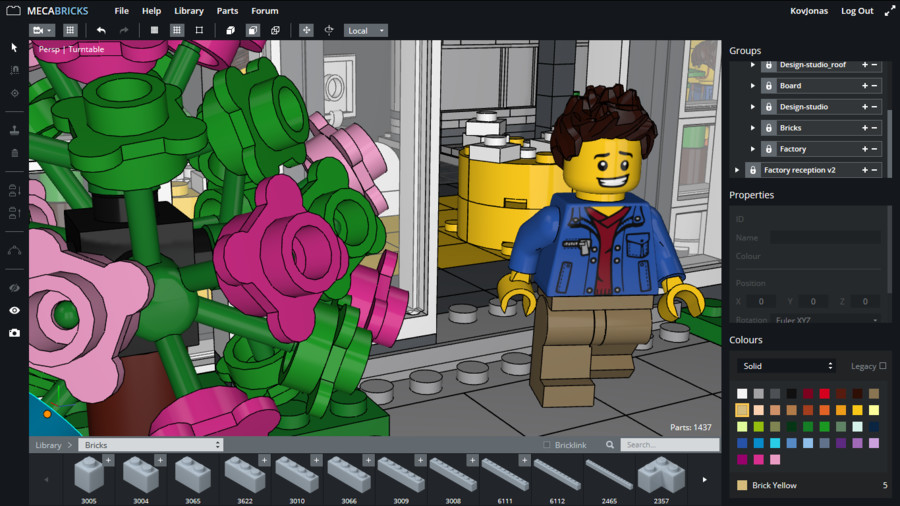Select brick part 2357 thumbnail
The image size is (900, 506).
coord(661,475)
